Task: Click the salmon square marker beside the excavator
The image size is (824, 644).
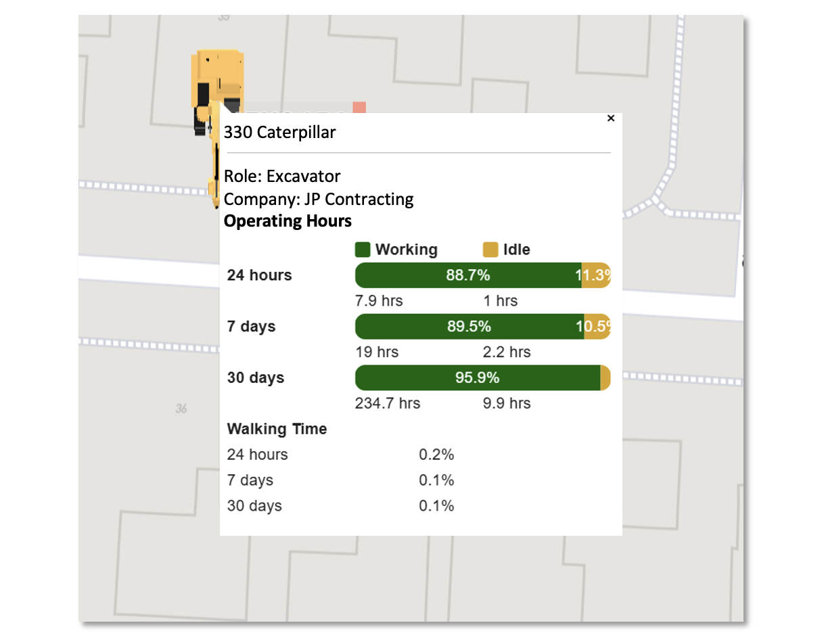Action: click(x=359, y=108)
